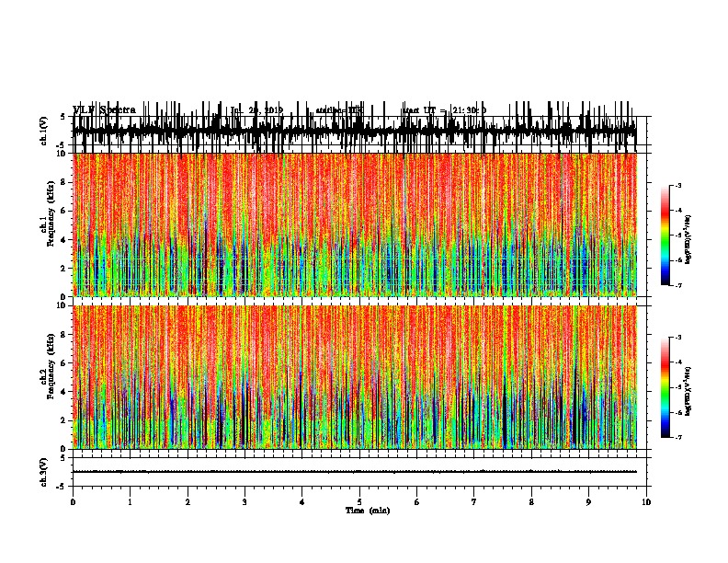Click the -7 tick on ch.2 colorbar
This screenshot has height=563, width=728.
point(678,437)
